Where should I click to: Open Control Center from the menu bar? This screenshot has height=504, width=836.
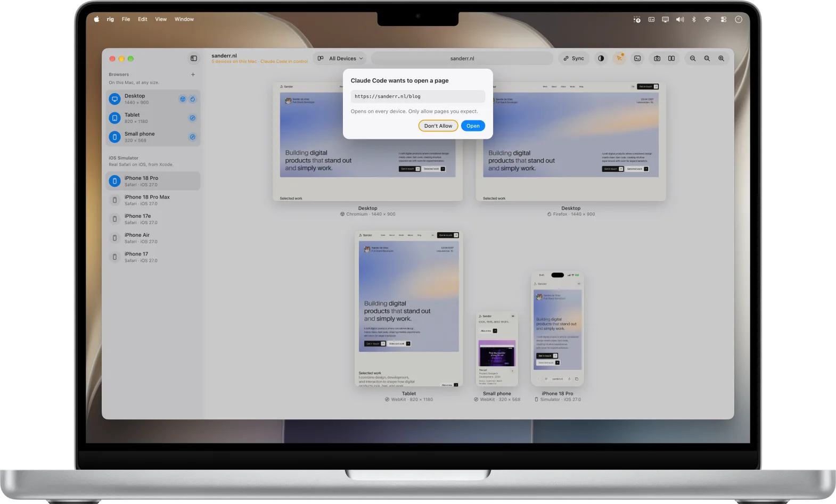point(724,19)
